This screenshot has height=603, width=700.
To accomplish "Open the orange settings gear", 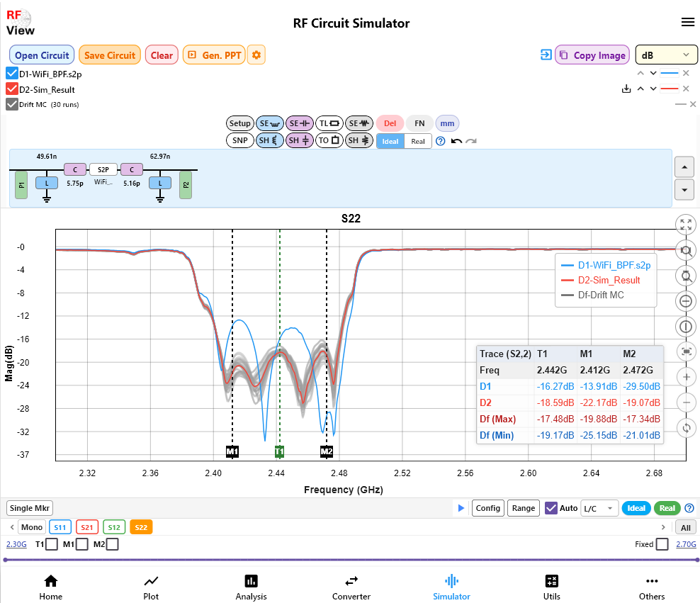I will coord(256,55).
